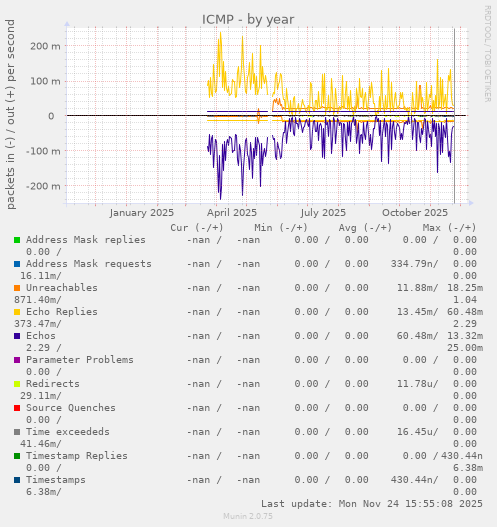The image size is (497, 527).
Task: Select the 'Parameter Problems' legend label
Action: 80,360
